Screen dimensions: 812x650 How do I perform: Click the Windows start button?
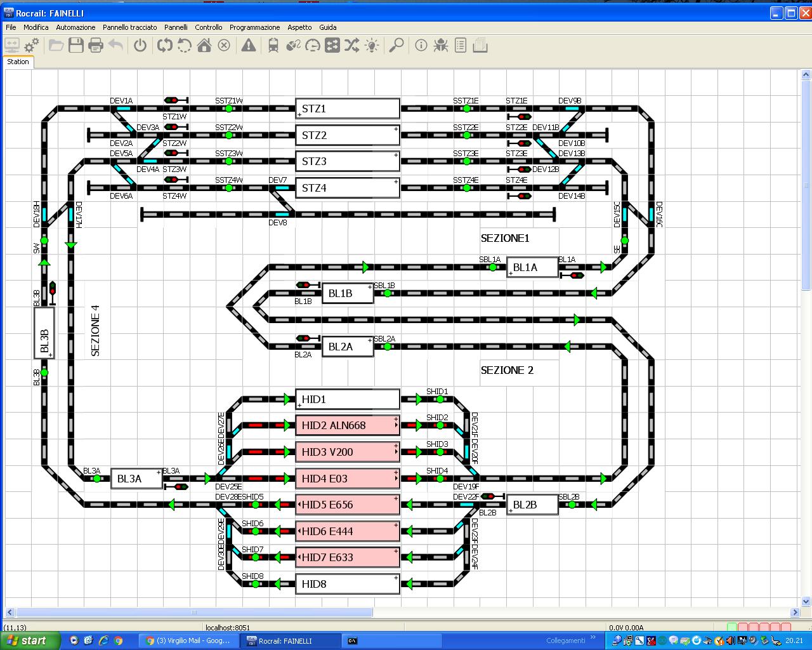coord(30,640)
